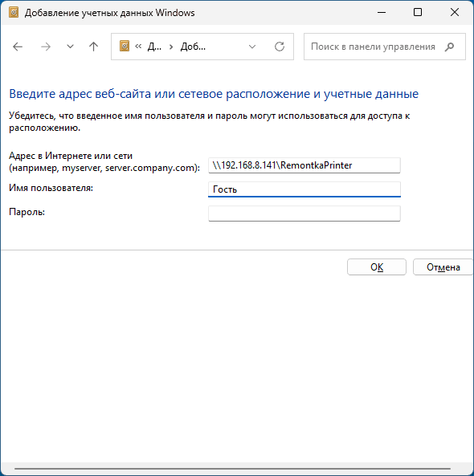Click the title bar credential vault icon
The height and width of the screenshot is (476, 474).
(14, 13)
